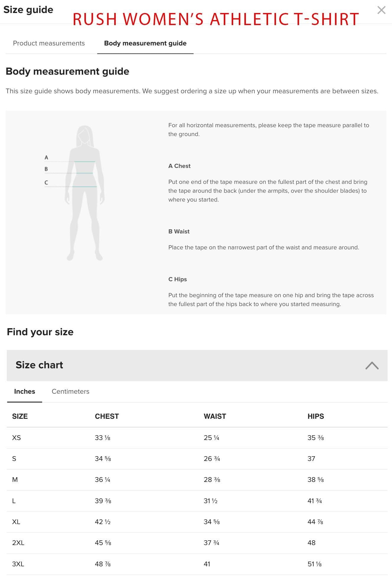The width and height of the screenshot is (392, 579).
Task: Select the 3XL size row label
Action: point(18,564)
